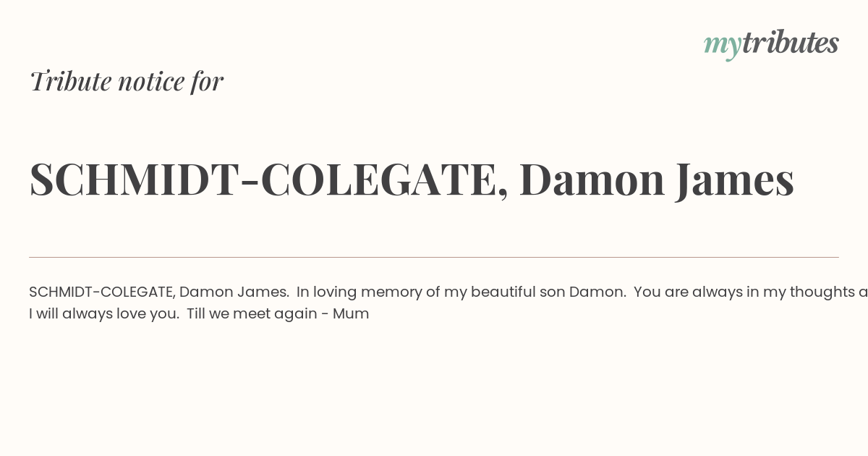This screenshot has width=868, height=456.
Task: Click the word "notice" in italic heading
Action: tap(151, 82)
